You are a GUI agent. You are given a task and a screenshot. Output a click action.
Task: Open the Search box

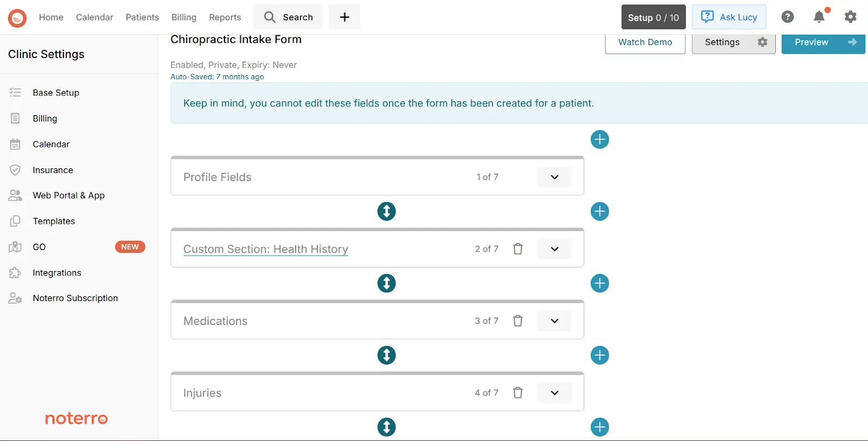[x=288, y=17]
